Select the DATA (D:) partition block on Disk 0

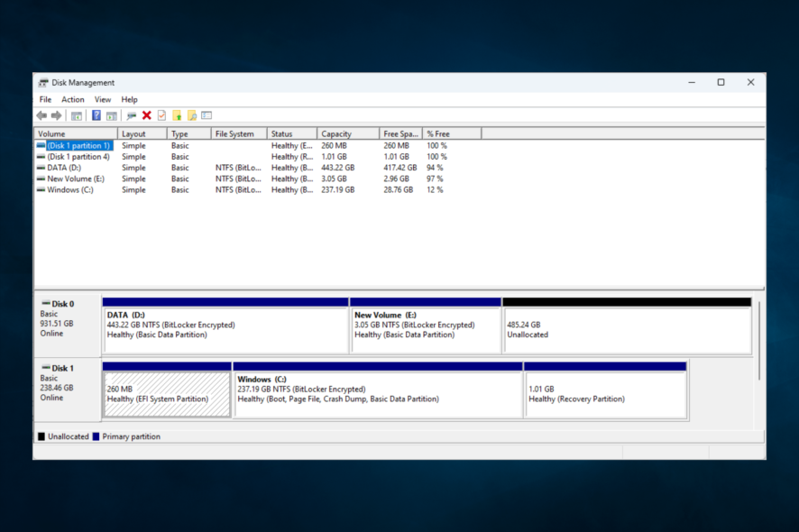click(225, 326)
